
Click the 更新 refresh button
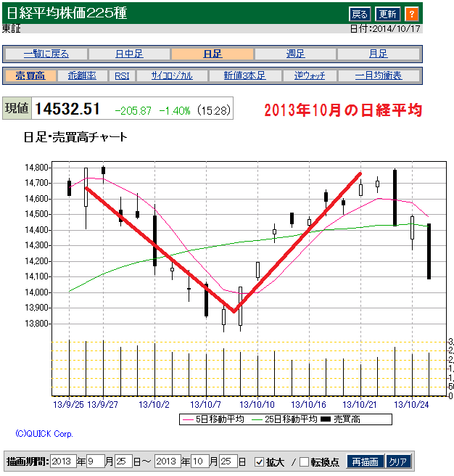[x=387, y=14]
